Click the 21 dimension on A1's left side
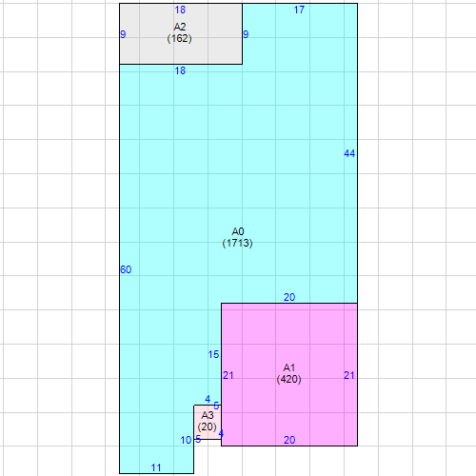The image size is (476, 476). point(228,375)
